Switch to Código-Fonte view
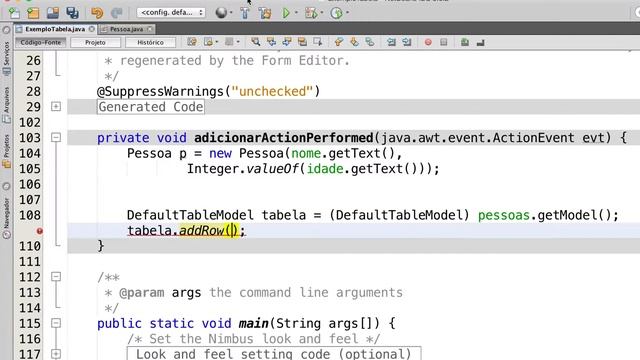Image resolution: width=640 pixels, height=360 pixels. pos(40,42)
